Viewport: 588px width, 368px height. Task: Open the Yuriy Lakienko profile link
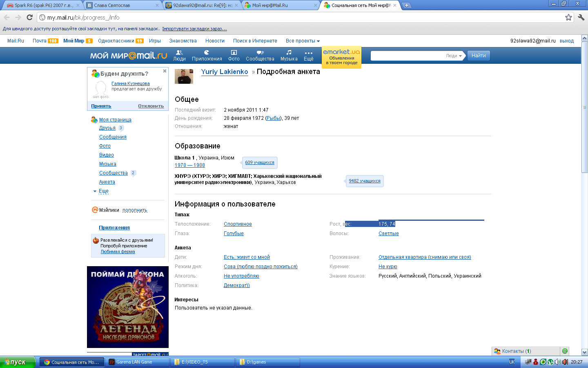click(225, 72)
